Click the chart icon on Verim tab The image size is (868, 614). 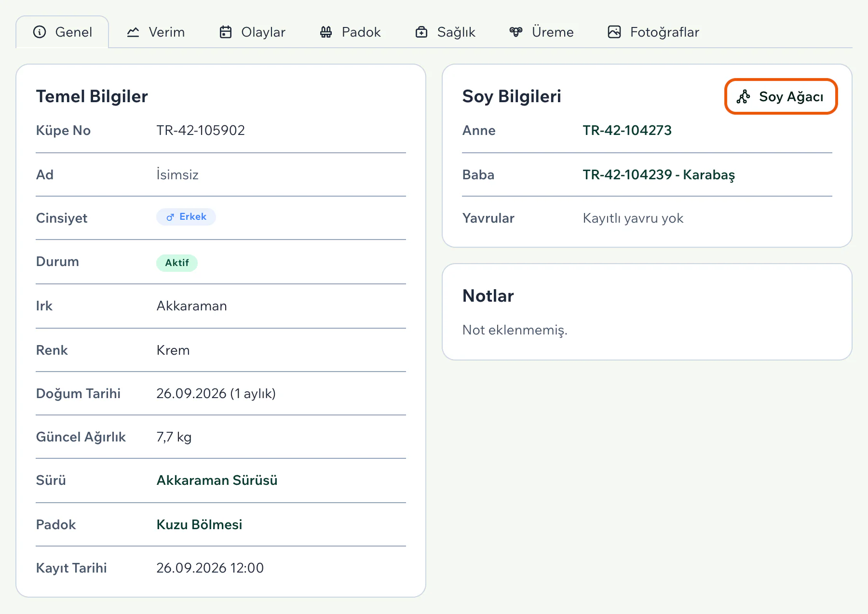coord(133,32)
